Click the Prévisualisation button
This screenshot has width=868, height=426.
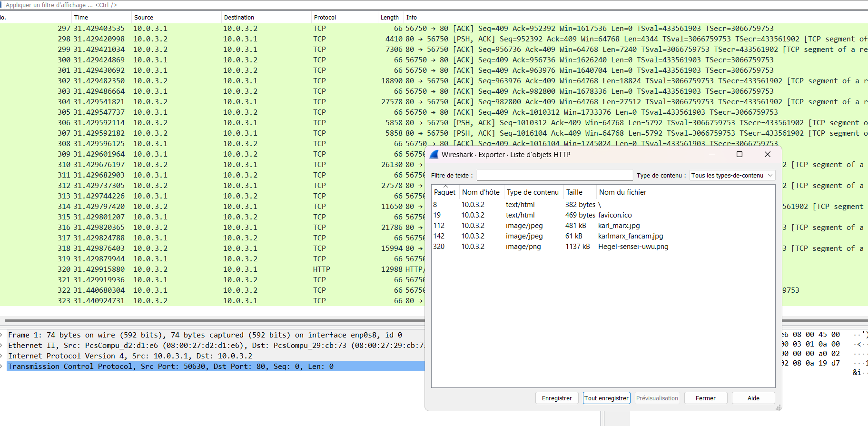657,398
